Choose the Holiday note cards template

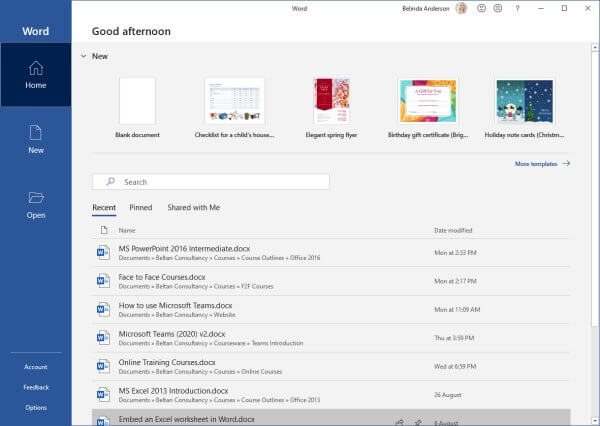coord(524,108)
